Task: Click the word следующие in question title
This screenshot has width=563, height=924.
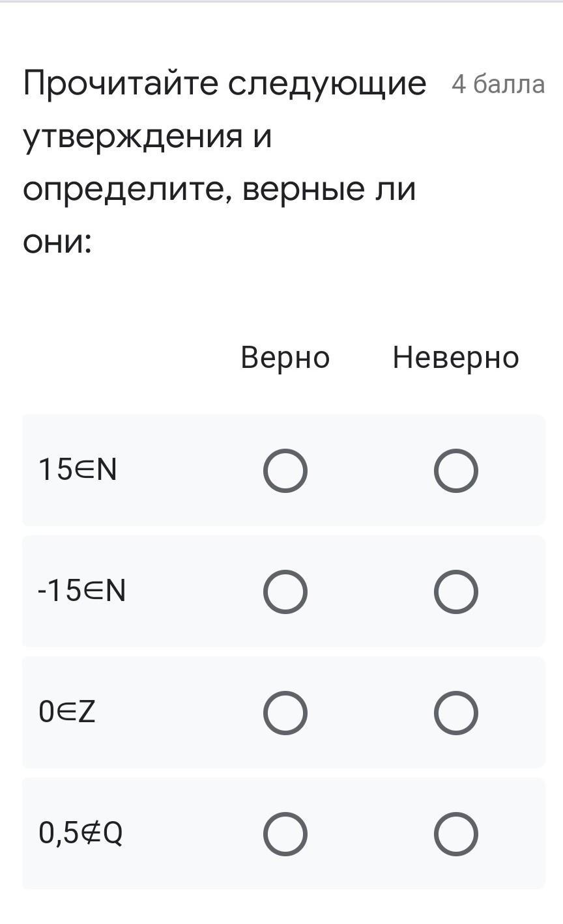Action: (x=327, y=85)
